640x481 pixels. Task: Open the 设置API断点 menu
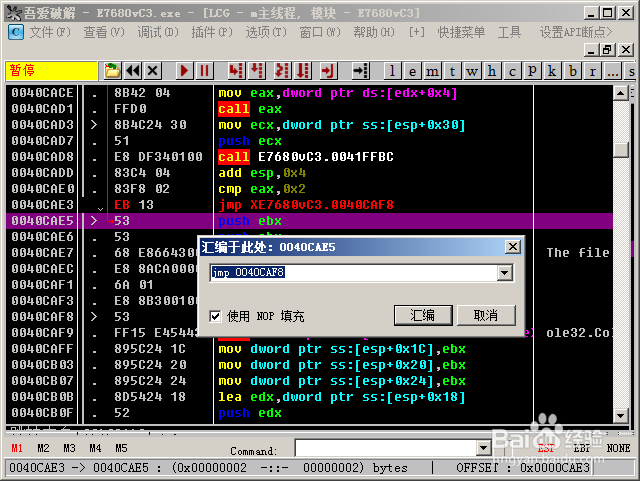(x=576, y=32)
